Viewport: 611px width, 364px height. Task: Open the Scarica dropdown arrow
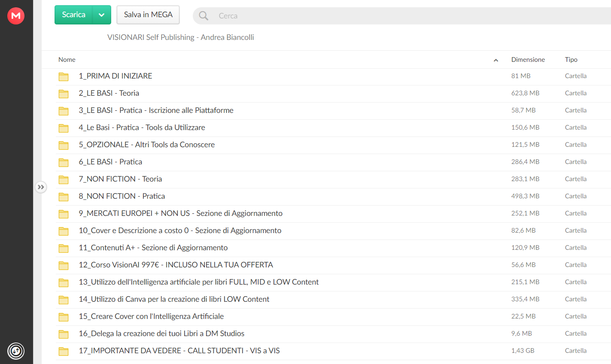pos(102,15)
